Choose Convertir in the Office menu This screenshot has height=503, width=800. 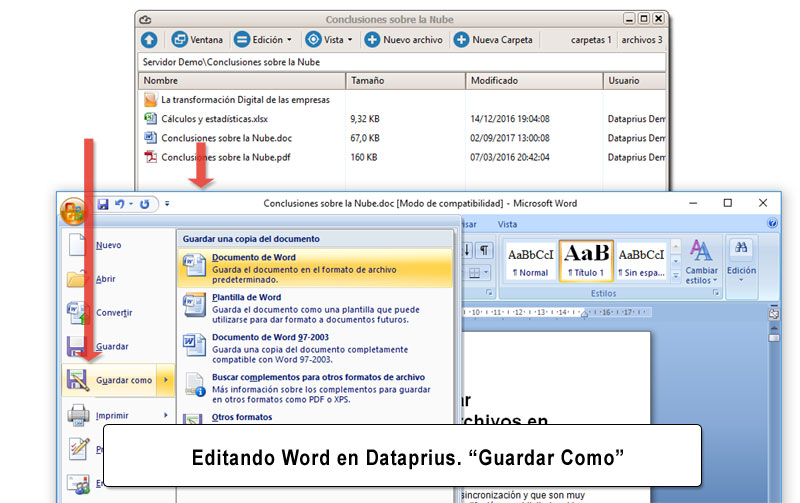coord(118,313)
